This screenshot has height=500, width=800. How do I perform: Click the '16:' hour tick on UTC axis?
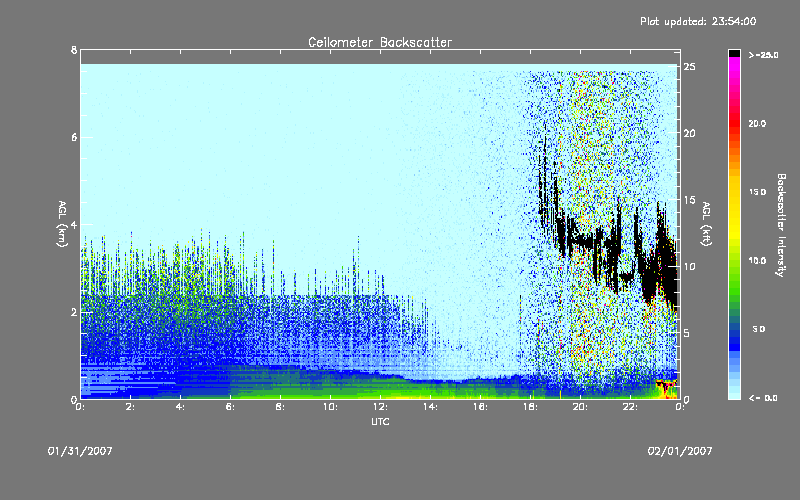(x=480, y=407)
